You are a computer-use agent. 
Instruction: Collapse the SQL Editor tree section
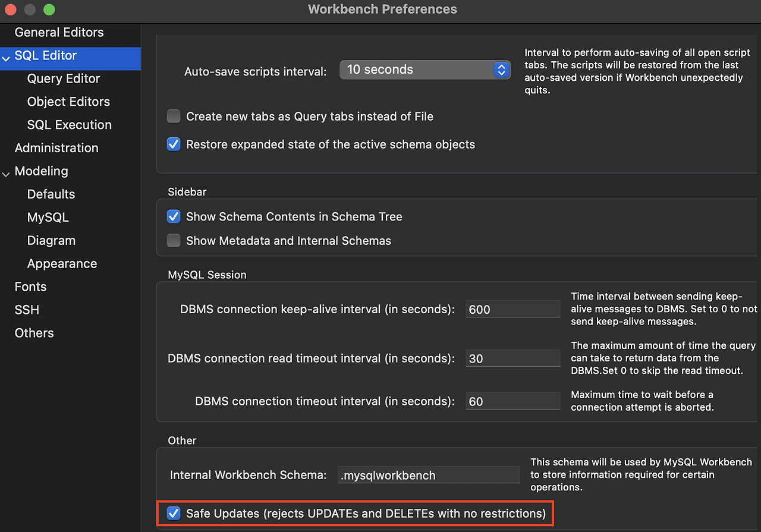pyautogui.click(x=6, y=58)
